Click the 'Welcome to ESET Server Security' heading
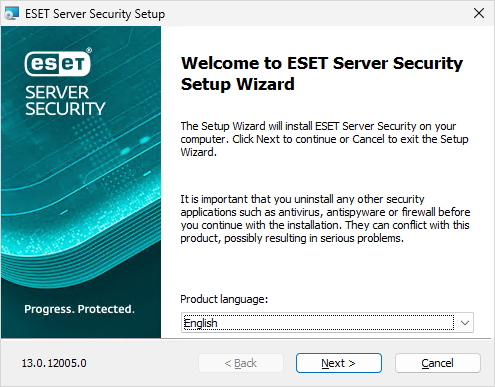This screenshot has width=495, height=387. click(x=322, y=73)
